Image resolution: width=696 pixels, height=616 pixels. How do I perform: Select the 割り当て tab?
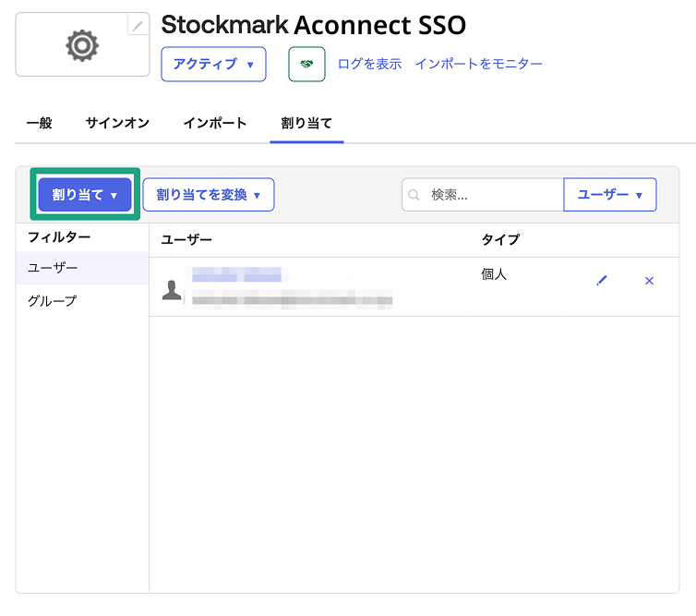coord(306,123)
